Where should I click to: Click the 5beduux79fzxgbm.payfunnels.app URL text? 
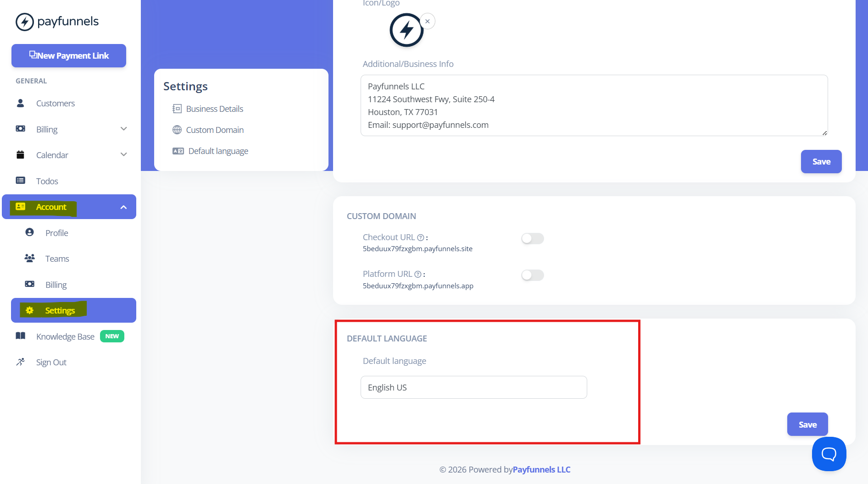(x=418, y=286)
